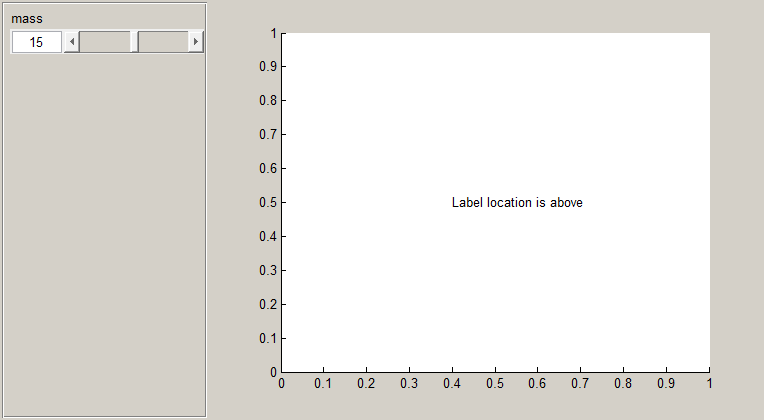Click the mass value field showing 15
This screenshot has height=420, width=764.
[36, 42]
